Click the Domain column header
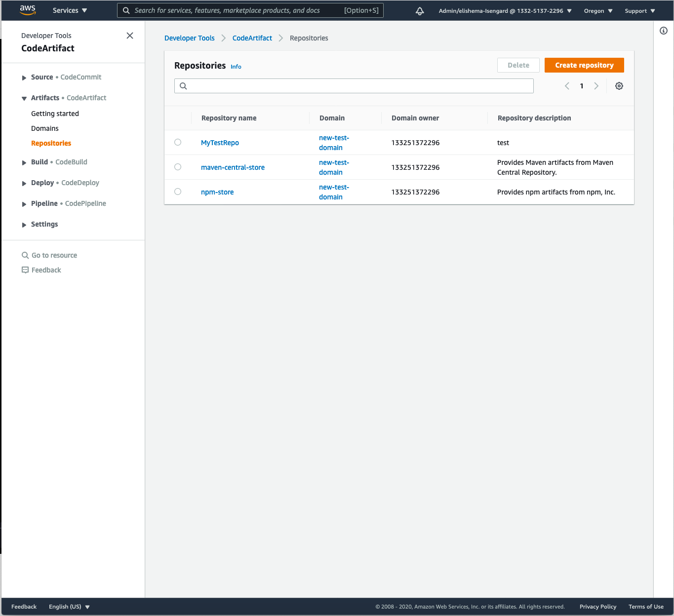Image resolution: width=674 pixels, height=616 pixels. pos(332,118)
